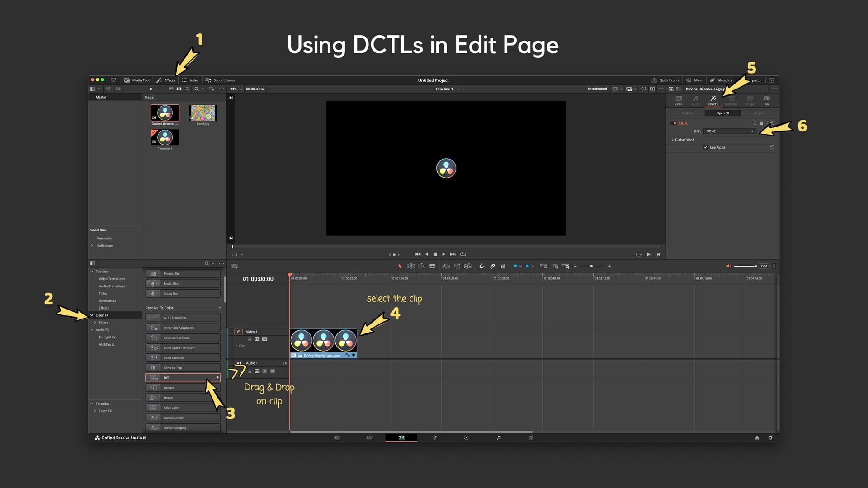Viewport: 868px width, 488px height.
Task: Toggle the DCTL effect enable switch
Action: (674, 123)
